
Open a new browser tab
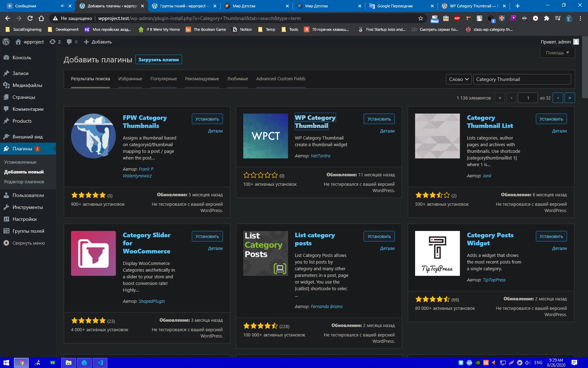517,6
